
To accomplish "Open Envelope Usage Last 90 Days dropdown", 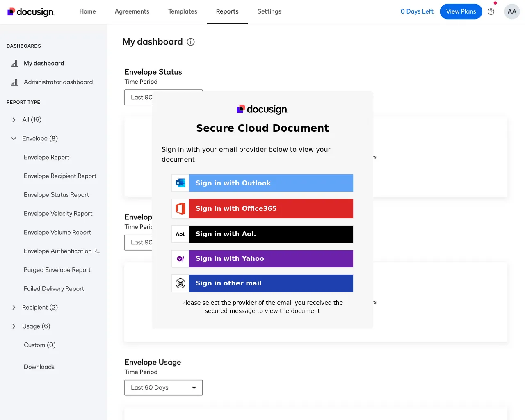I will point(163,388).
